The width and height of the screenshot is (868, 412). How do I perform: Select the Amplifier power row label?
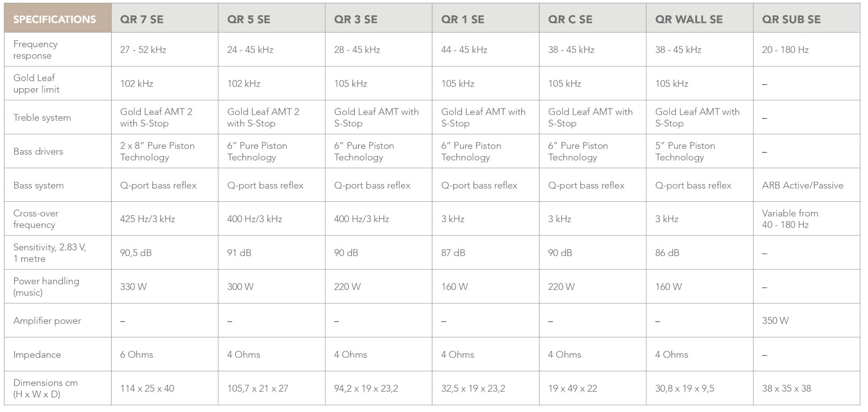pos(47,321)
